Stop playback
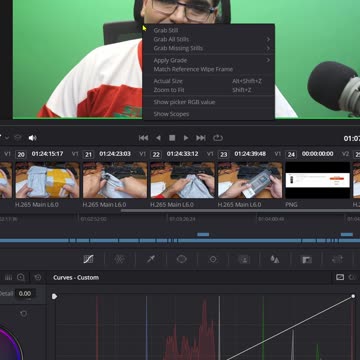 pyautogui.click(x=172, y=138)
